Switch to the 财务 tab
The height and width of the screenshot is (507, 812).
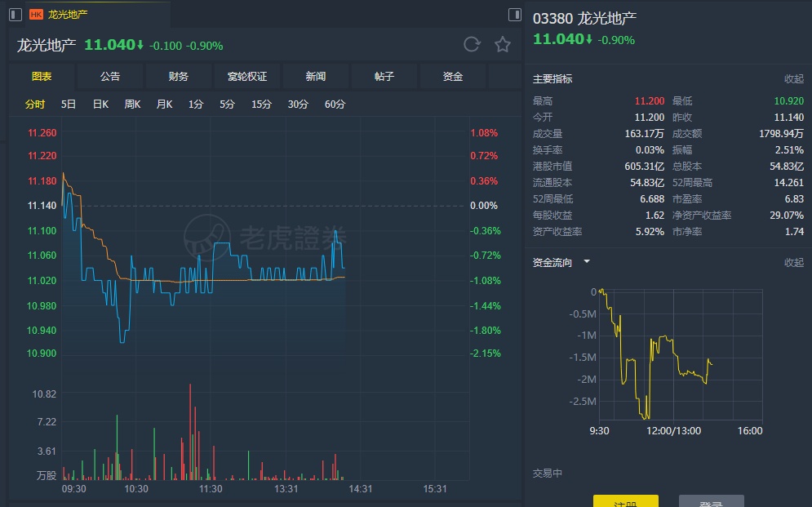coord(179,77)
